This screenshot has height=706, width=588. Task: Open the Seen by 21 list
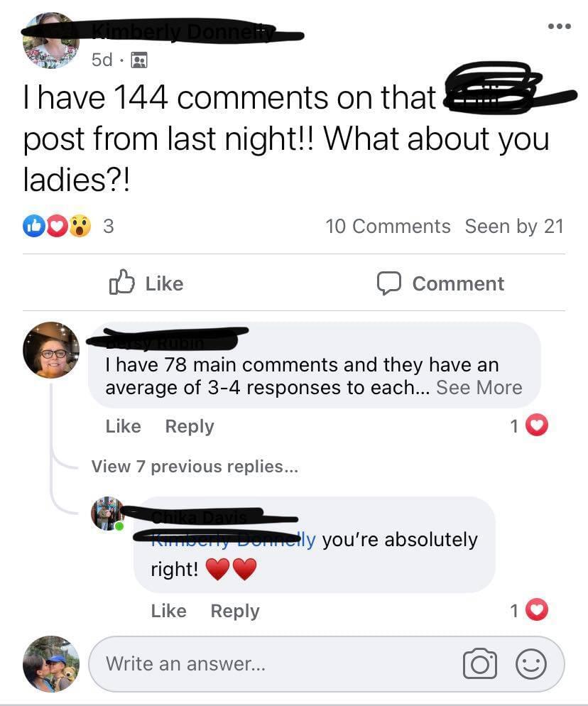click(514, 226)
